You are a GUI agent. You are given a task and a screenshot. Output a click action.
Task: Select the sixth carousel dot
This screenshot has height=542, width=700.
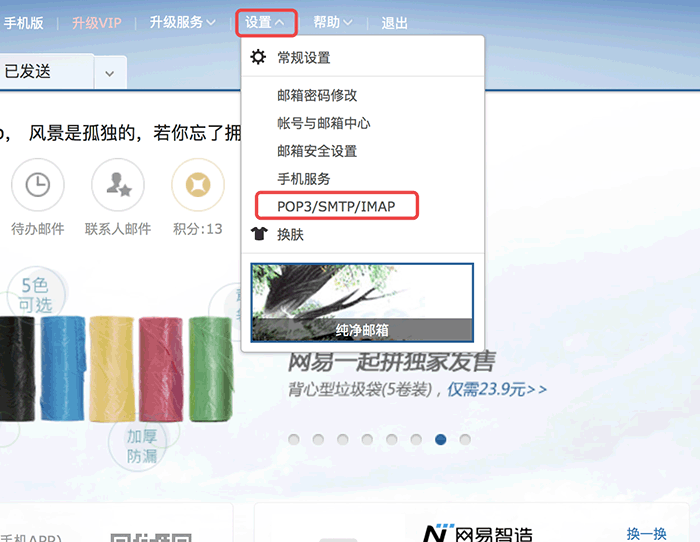click(416, 439)
